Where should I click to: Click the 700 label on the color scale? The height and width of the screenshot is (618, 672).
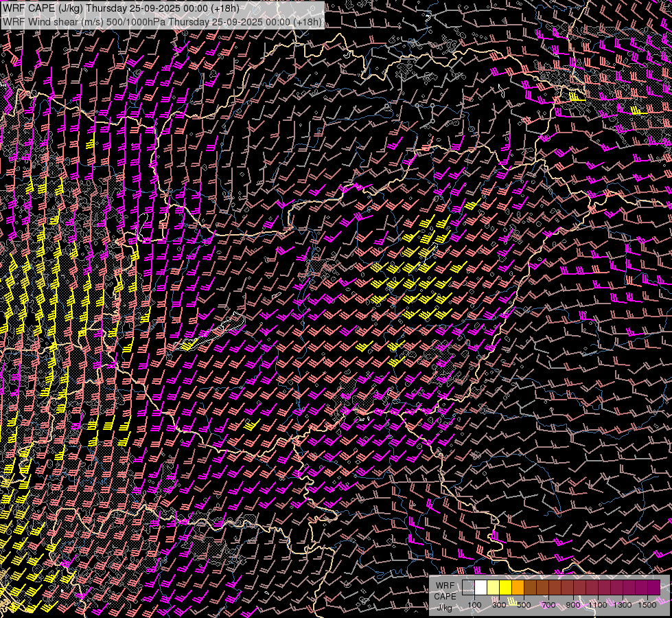[x=548, y=605]
